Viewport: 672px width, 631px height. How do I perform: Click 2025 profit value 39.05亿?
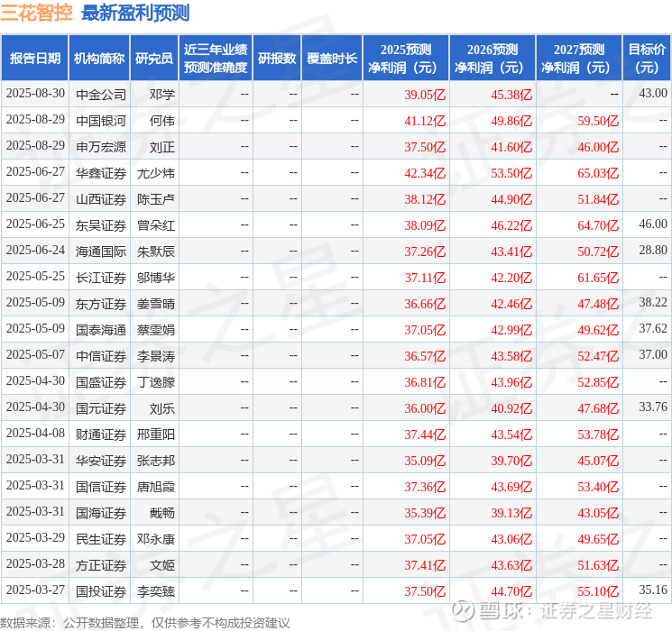pyautogui.click(x=425, y=95)
